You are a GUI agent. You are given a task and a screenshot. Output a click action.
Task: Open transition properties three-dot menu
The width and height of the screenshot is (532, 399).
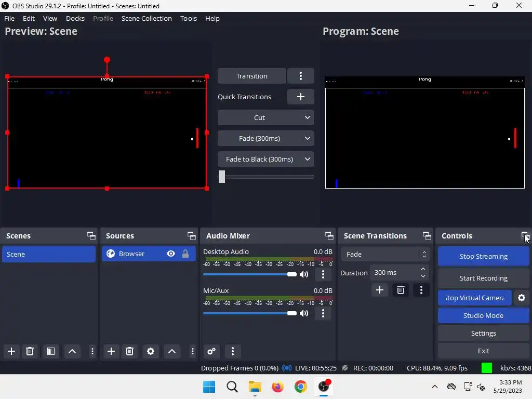421,290
